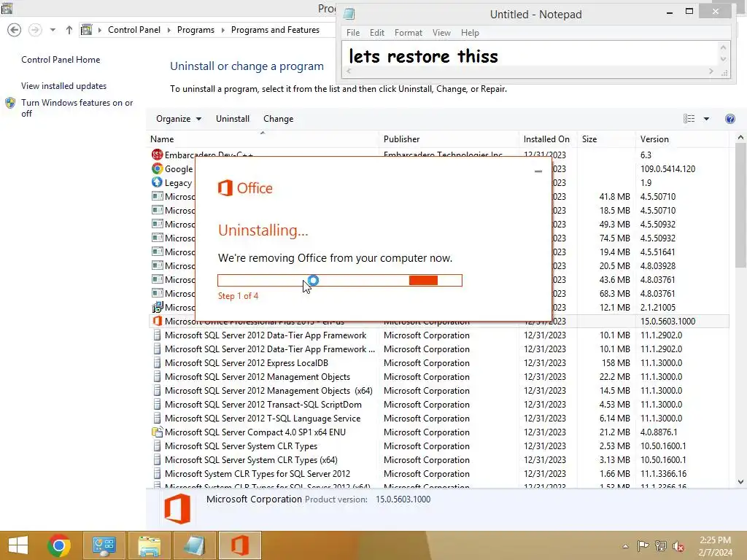Viewport: 747px width, 560px height.
Task: Click the Office logo in the dialog
Action: coord(245,188)
